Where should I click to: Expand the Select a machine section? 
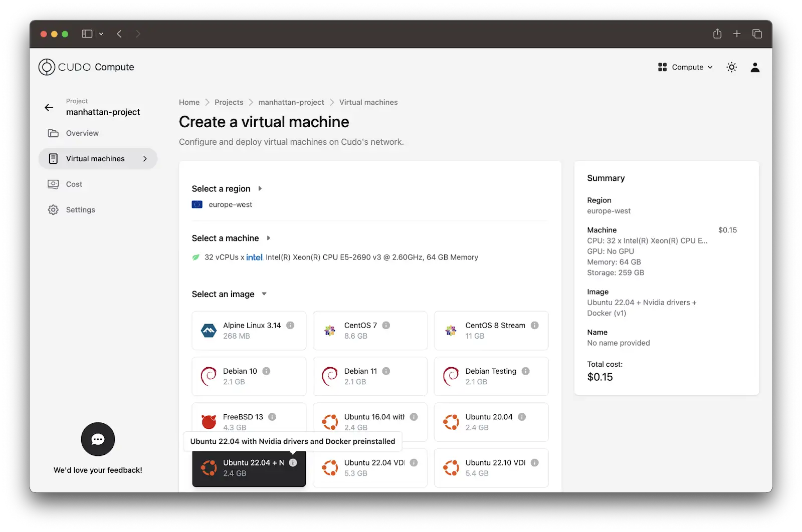coord(231,238)
